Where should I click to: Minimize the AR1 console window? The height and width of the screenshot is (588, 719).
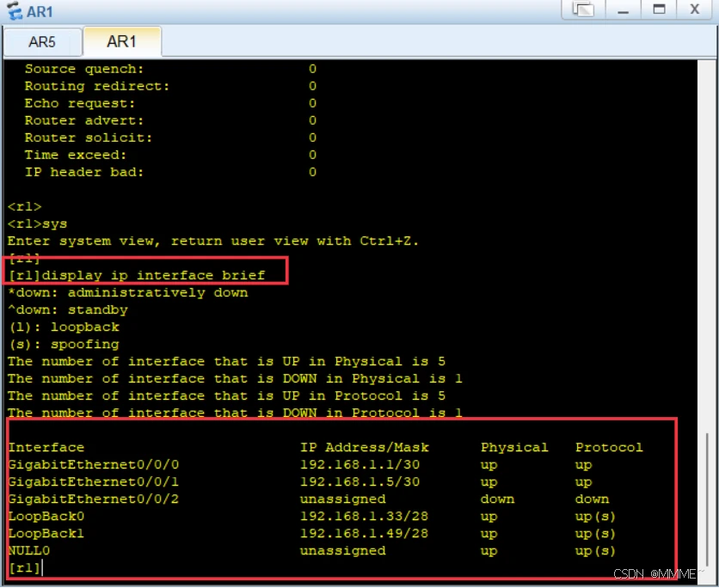coord(623,9)
